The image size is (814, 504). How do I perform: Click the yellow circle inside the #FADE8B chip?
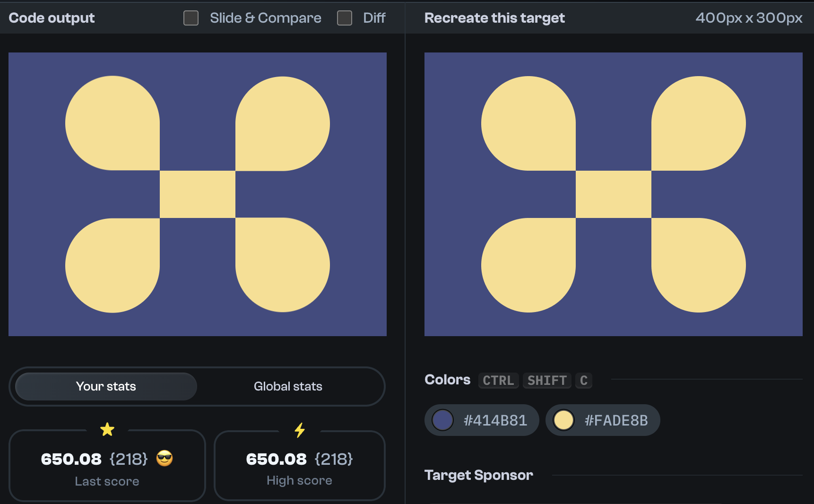coord(563,420)
